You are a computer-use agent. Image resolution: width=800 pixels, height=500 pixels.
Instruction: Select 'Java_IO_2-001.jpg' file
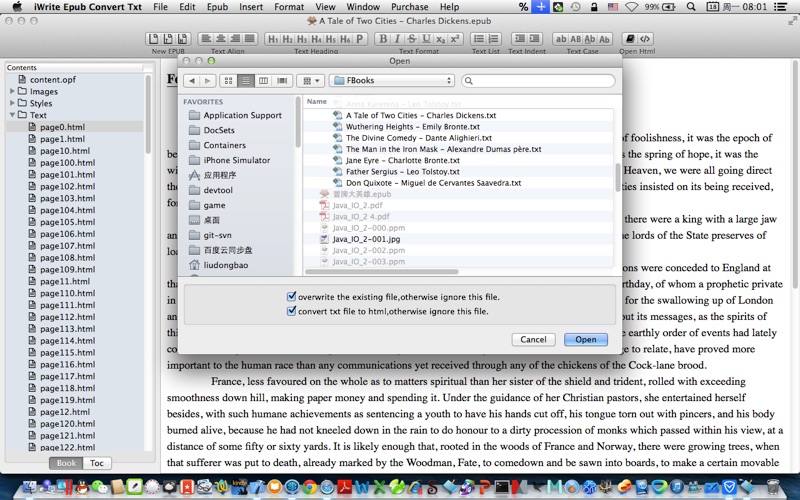366,239
